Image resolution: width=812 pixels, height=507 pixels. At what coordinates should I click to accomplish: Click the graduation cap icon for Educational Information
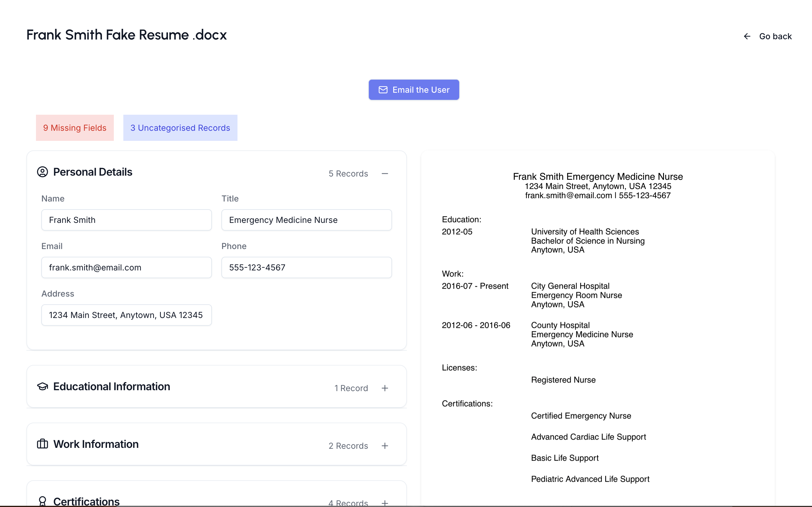pos(43,387)
